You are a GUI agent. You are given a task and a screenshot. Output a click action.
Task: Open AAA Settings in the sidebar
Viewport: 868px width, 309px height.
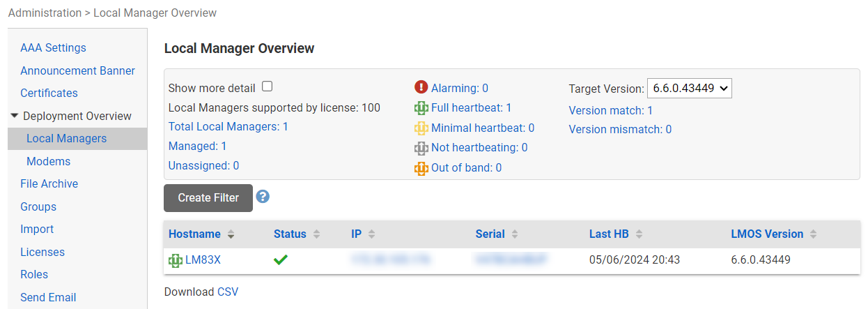53,48
